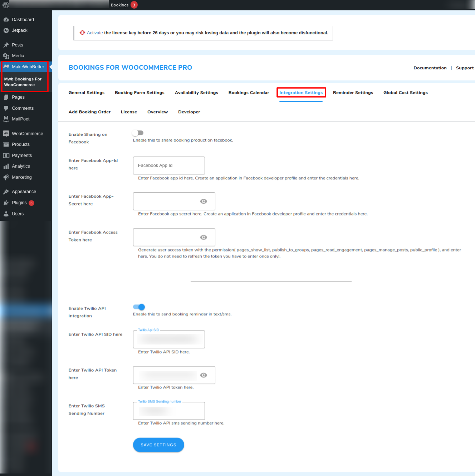475x476 pixels.
Task: Toggle Enable Sharing on Facebook switch
Action: 138,133
